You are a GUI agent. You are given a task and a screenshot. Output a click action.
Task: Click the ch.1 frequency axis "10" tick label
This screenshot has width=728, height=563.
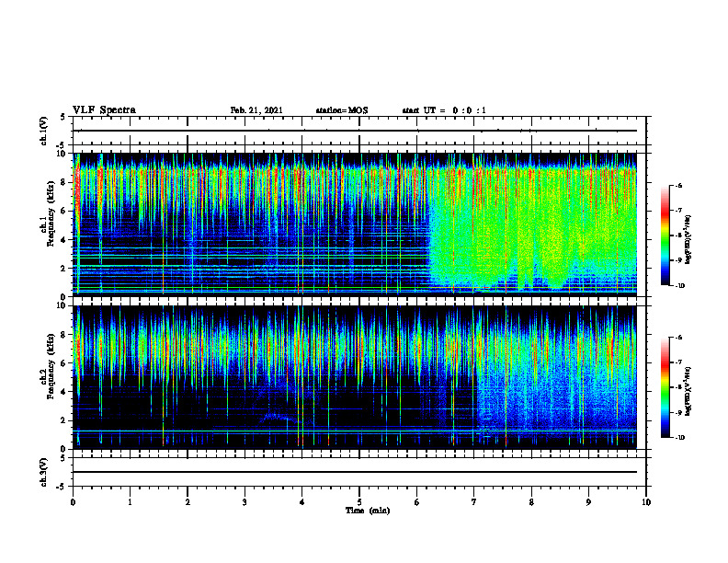click(x=61, y=154)
